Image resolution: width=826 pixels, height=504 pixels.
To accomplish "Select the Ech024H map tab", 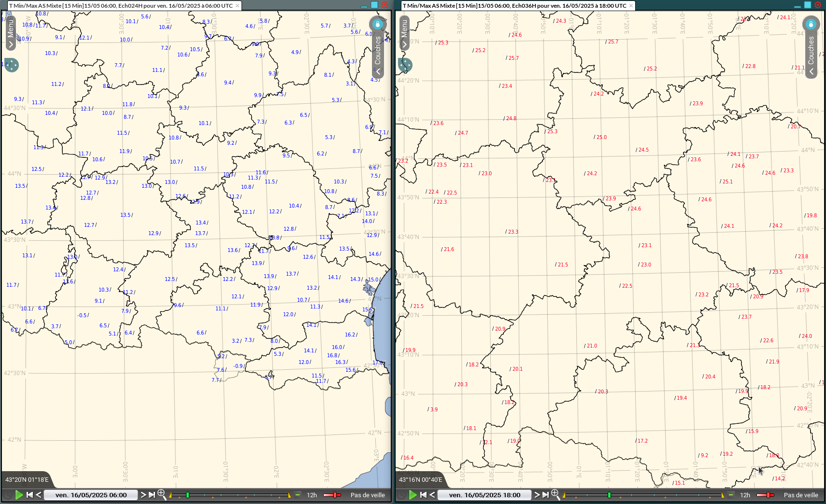I will coord(121,6).
